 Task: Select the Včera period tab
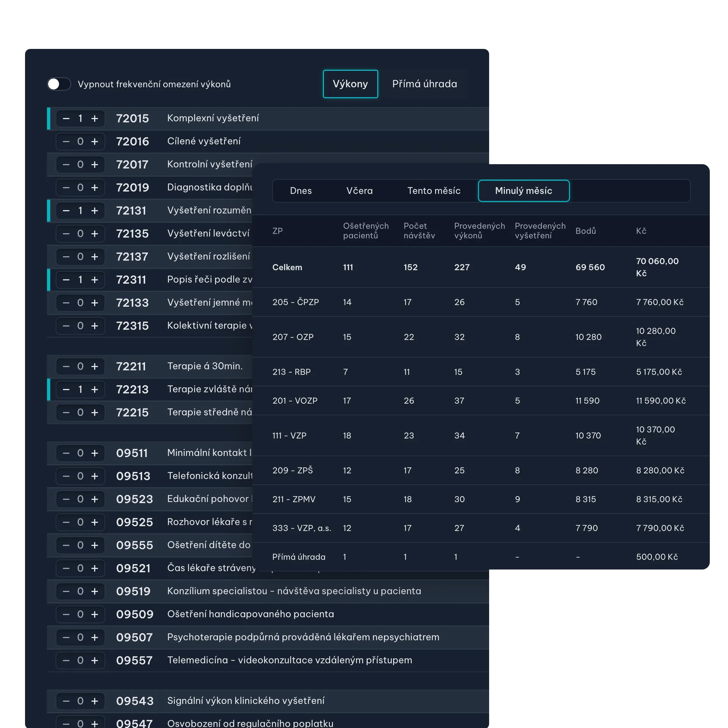coord(359,191)
